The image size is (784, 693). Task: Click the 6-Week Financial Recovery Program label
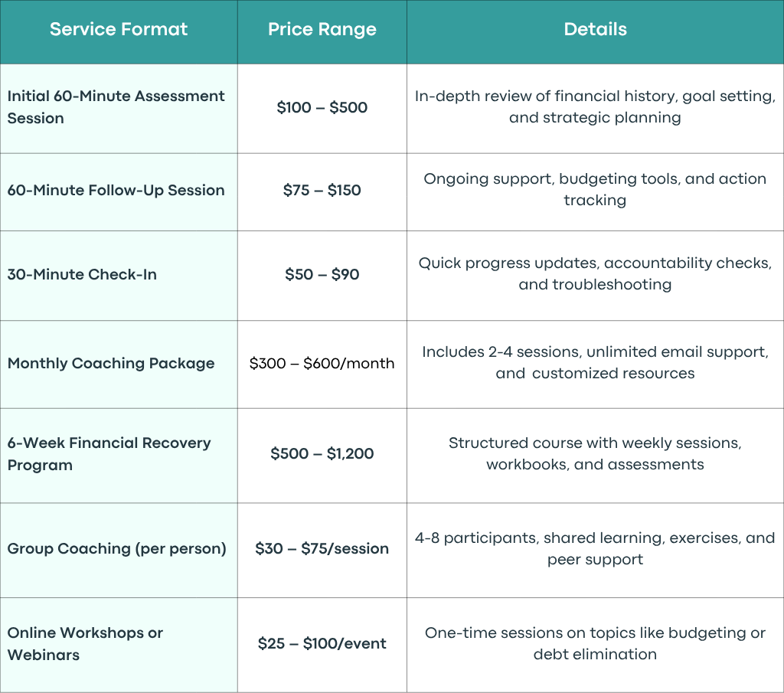(x=109, y=454)
